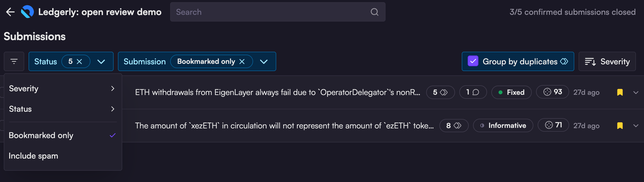Click the Ledgerly logo icon
644x182 pixels.
click(x=27, y=12)
